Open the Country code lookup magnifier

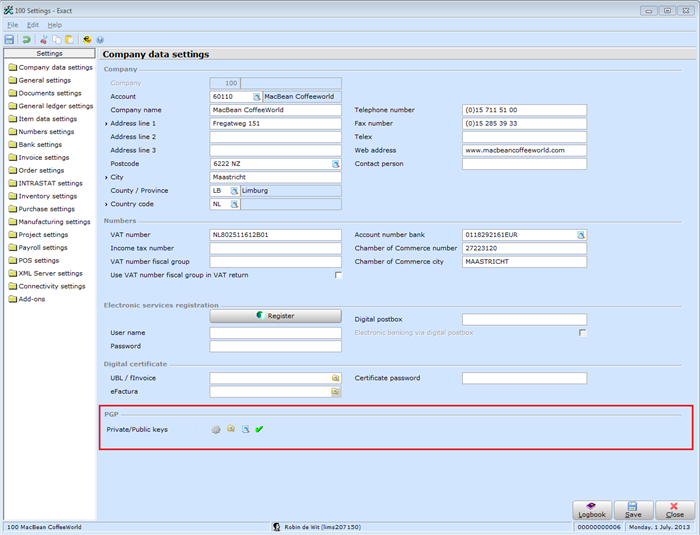click(234, 204)
